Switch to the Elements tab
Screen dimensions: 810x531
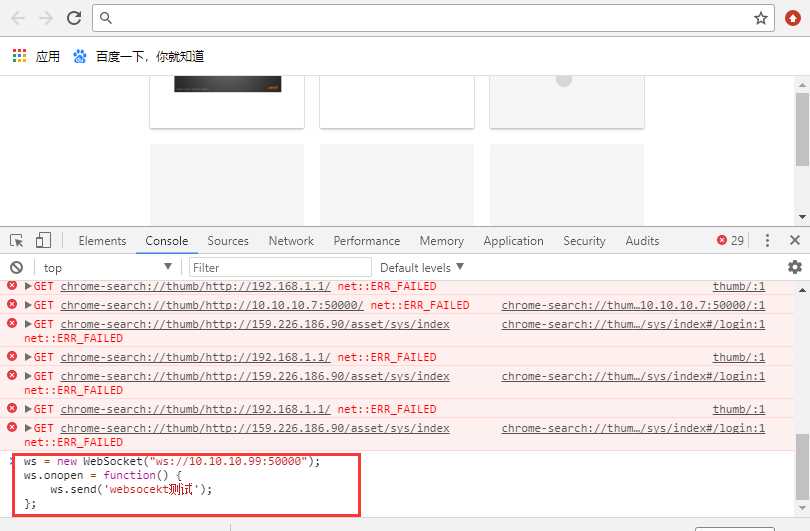(x=102, y=241)
